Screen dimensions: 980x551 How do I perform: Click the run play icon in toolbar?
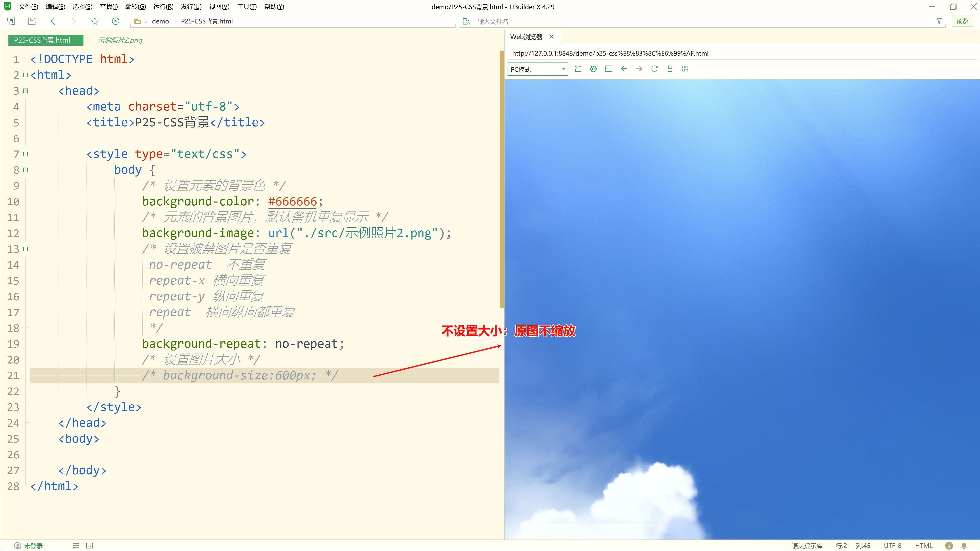pyautogui.click(x=116, y=21)
